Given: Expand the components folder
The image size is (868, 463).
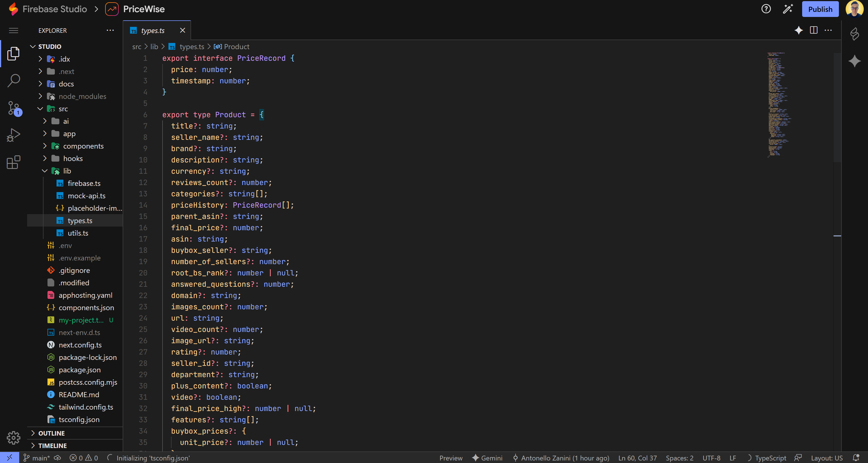Looking at the screenshot, I should click(x=83, y=146).
